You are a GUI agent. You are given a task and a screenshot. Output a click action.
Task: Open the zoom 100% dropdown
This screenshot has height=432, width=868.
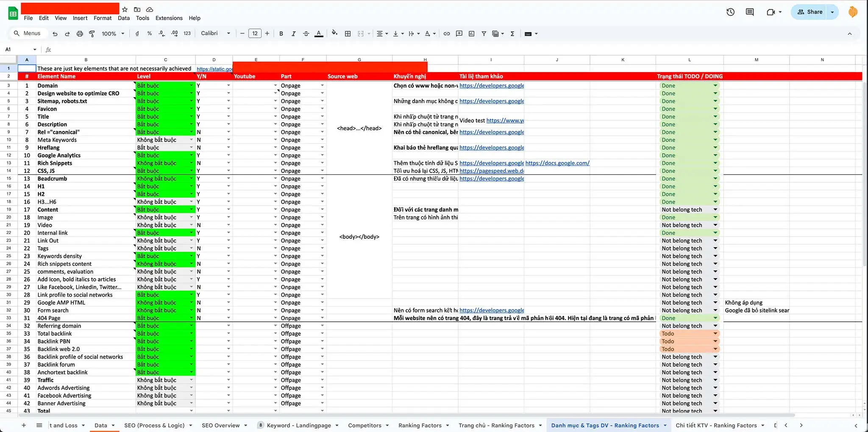(113, 33)
